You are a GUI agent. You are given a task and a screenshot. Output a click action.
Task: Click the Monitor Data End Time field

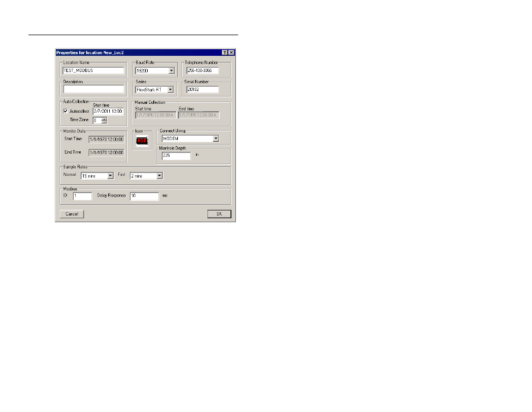tap(107, 152)
